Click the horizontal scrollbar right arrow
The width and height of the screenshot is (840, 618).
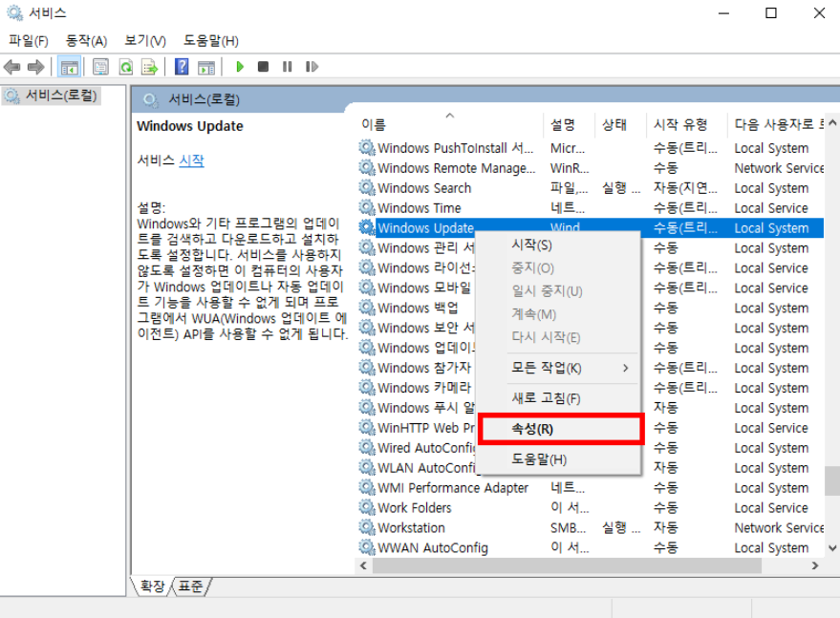click(815, 565)
